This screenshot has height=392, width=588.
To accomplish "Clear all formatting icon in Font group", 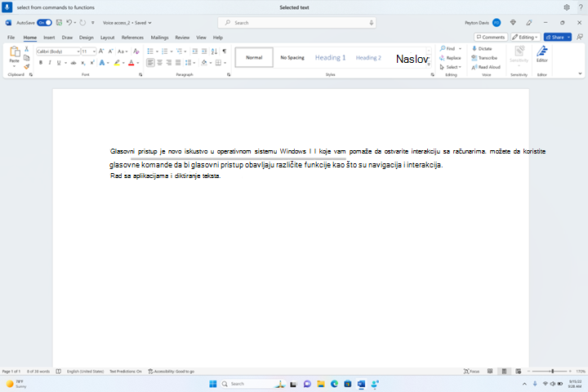I will (x=136, y=51).
